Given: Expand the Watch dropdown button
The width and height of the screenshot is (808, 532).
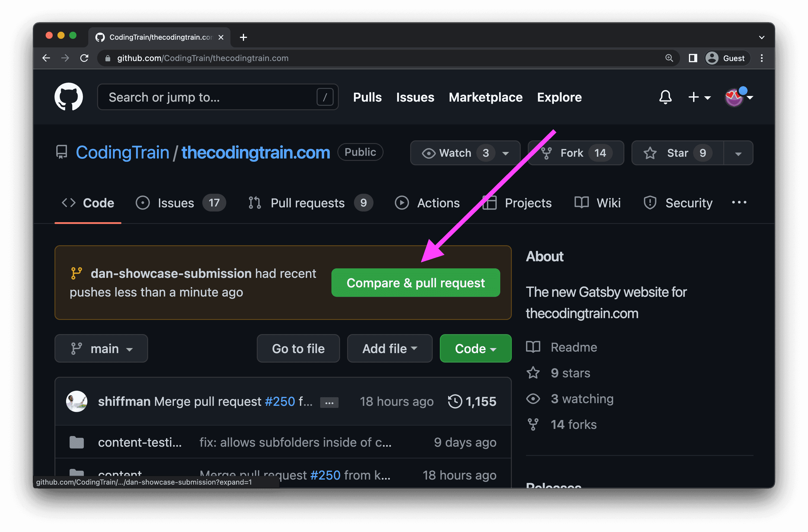Looking at the screenshot, I should click(x=505, y=153).
